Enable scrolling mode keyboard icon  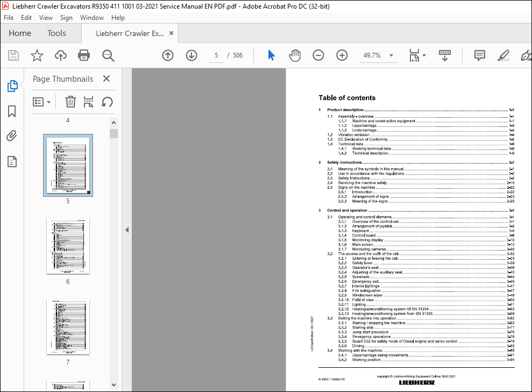[x=444, y=55]
